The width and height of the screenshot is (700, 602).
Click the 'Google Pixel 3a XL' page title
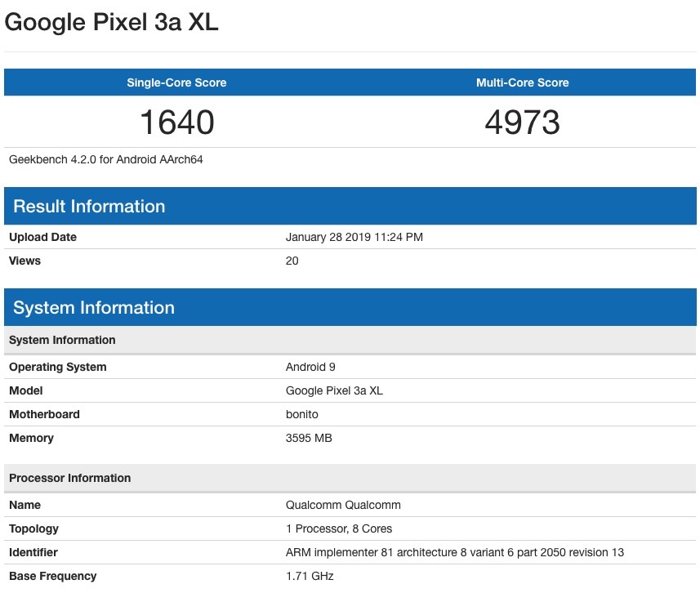[111, 22]
